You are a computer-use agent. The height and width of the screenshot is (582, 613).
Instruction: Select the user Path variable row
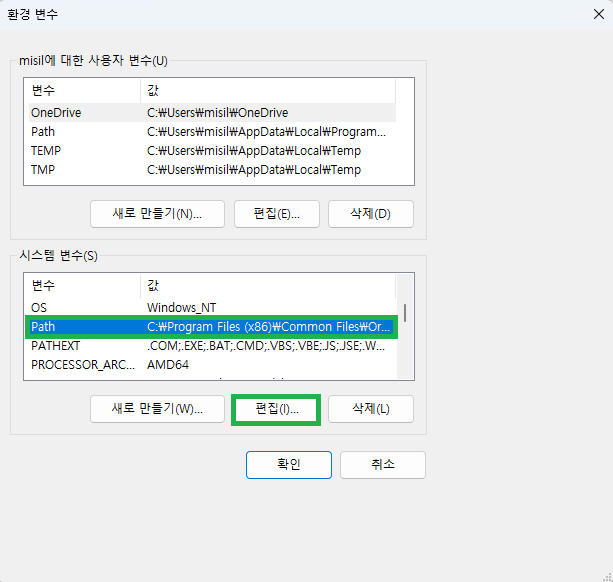click(x=212, y=132)
